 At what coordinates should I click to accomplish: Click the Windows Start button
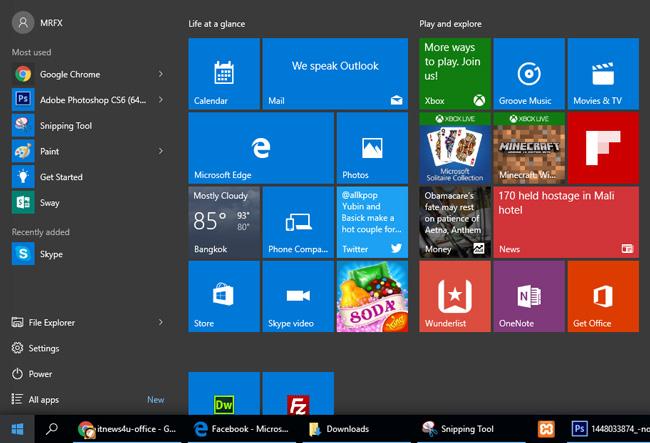click(17, 429)
